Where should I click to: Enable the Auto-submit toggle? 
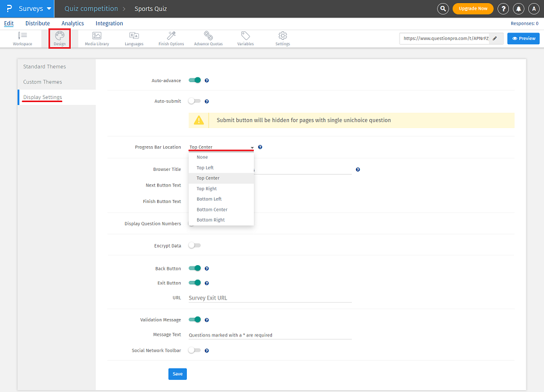click(x=195, y=101)
